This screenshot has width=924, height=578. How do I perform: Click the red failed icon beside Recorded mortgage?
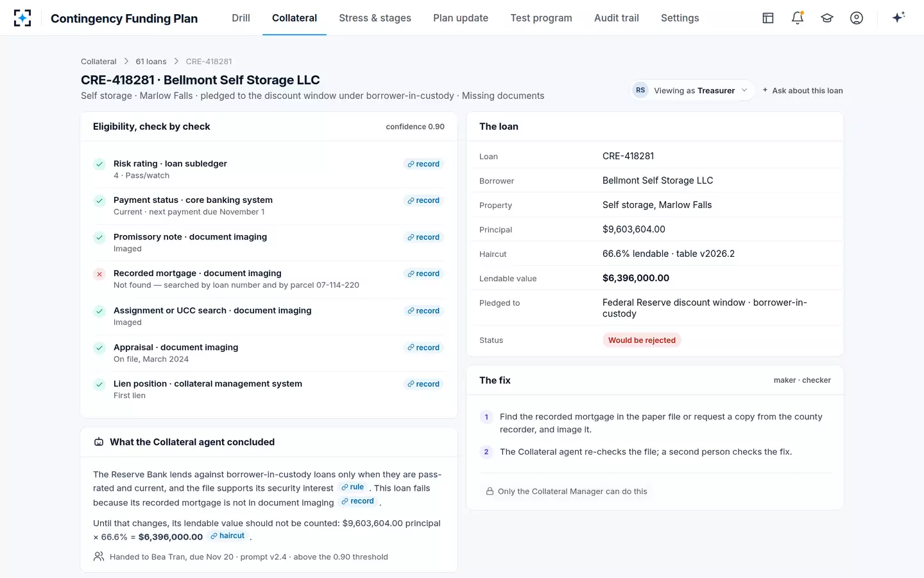pos(99,274)
